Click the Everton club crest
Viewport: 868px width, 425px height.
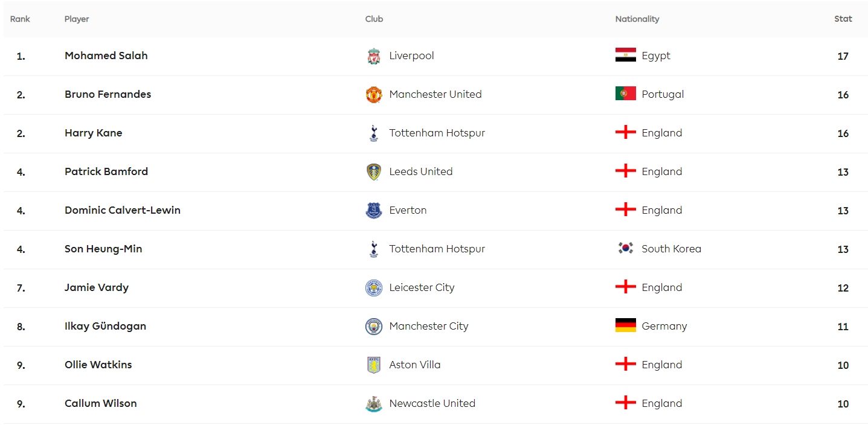click(374, 211)
